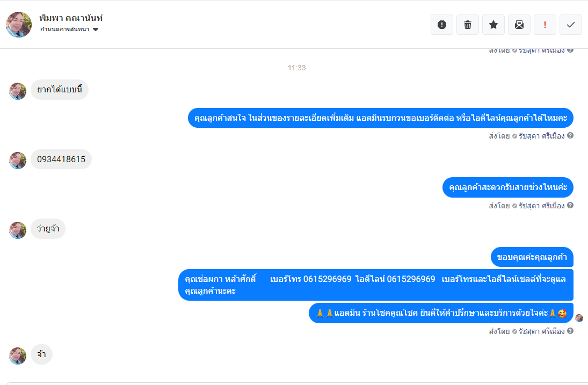Screen dimensions: 588x385
Task: Click help icon under 'คุณลูกค้าสะดวกรับสายช่วงไหนค่ะ' message
Action: 570,205
